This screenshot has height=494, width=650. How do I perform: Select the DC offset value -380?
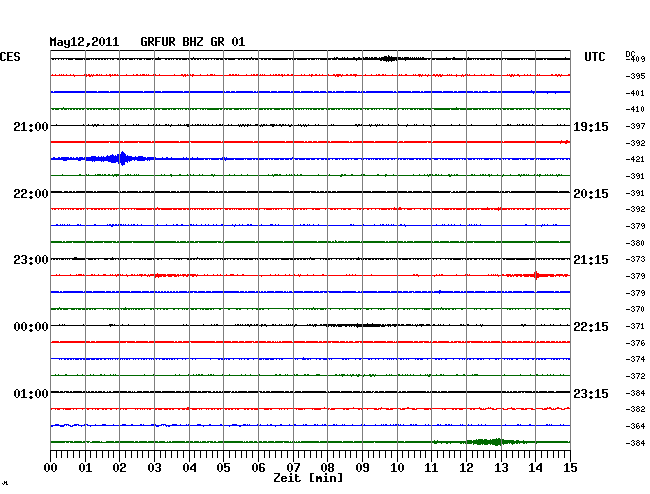pyautogui.click(x=635, y=243)
